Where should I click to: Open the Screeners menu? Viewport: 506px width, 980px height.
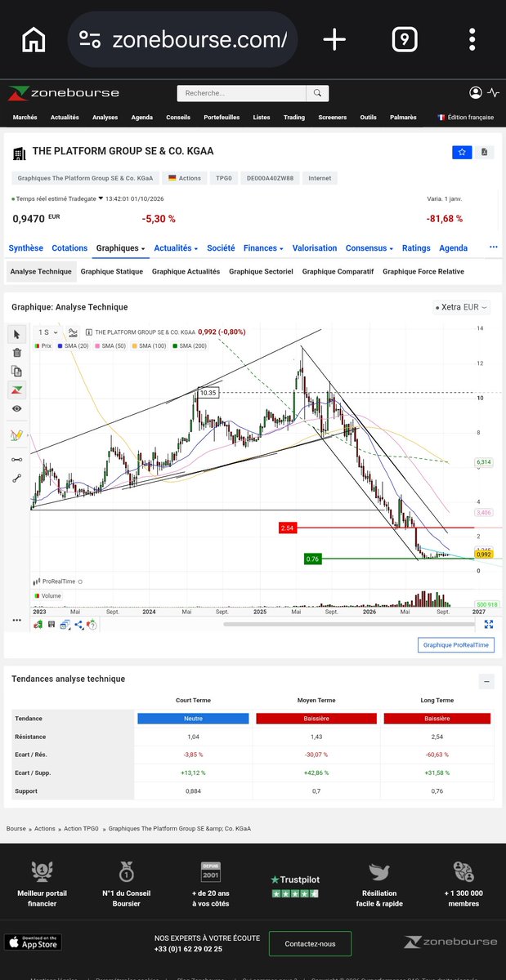coord(333,118)
